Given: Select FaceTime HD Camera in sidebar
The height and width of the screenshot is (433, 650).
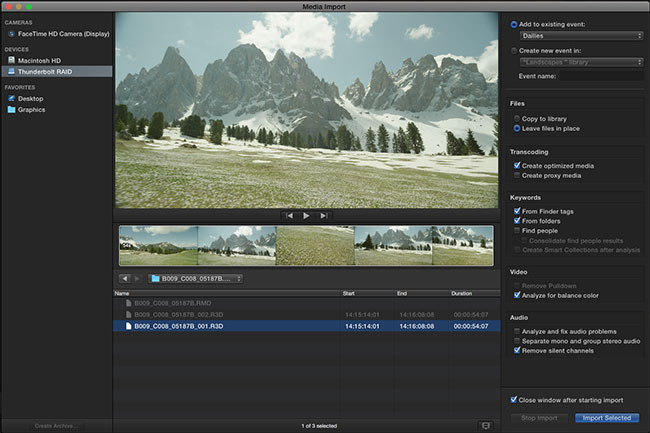Looking at the screenshot, I should coord(57,33).
